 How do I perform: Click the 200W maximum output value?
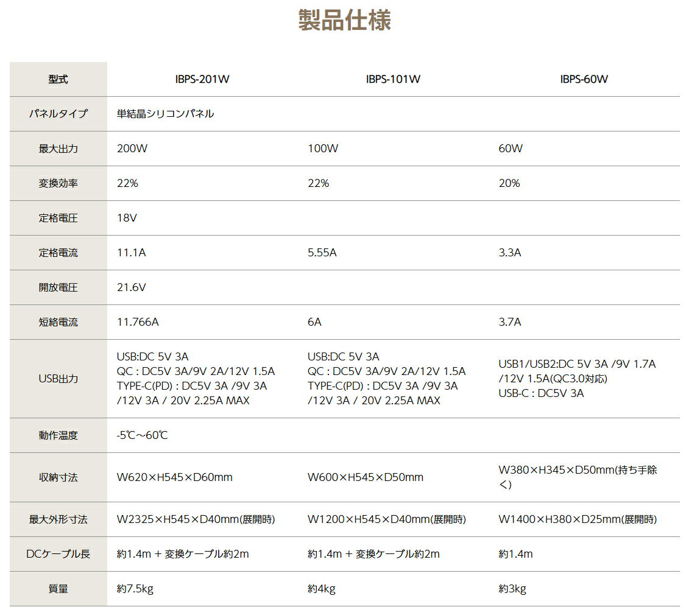(130, 149)
